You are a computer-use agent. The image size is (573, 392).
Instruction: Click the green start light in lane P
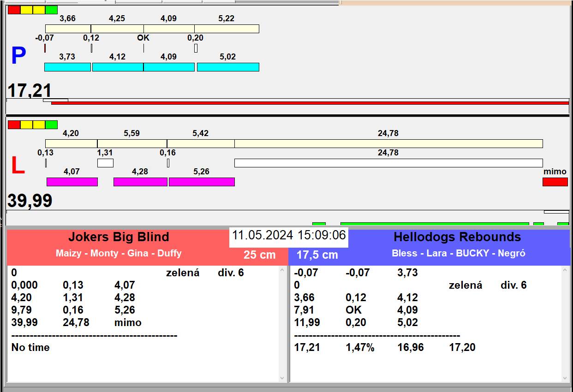(52, 10)
